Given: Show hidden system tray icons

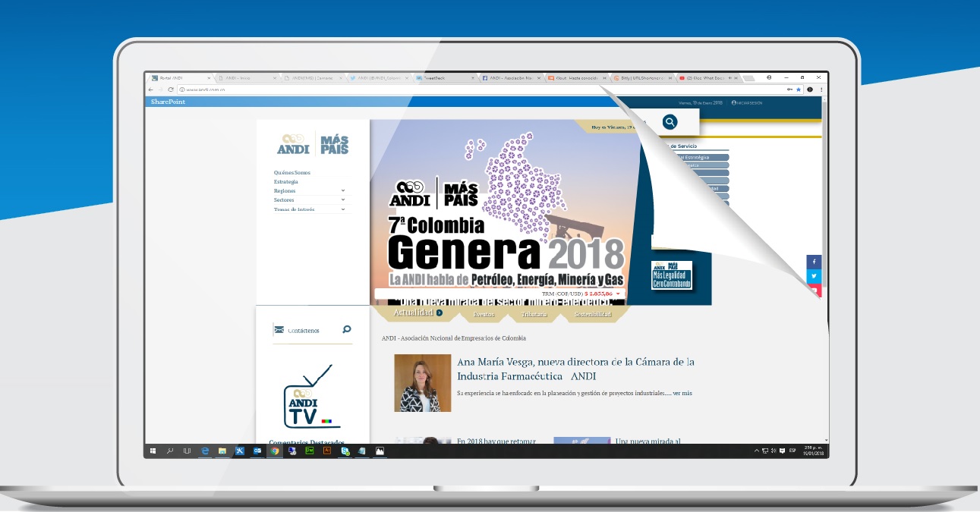Looking at the screenshot, I should click(x=757, y=451).
